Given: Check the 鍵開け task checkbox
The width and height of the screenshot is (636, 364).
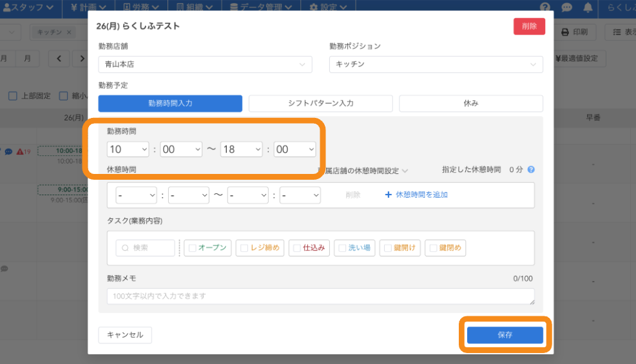Looking at the screenshot, I should coord(388,248).
